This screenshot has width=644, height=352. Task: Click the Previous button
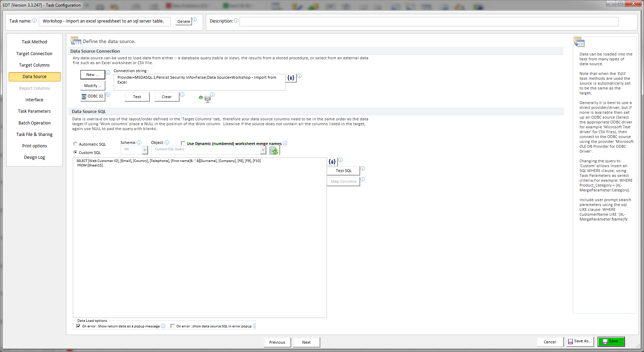click(x=277, y=342)
